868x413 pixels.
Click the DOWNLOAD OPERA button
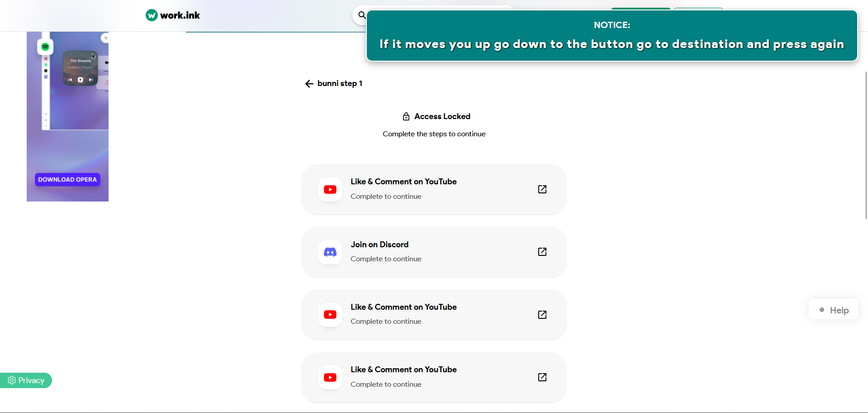(67, 179)
